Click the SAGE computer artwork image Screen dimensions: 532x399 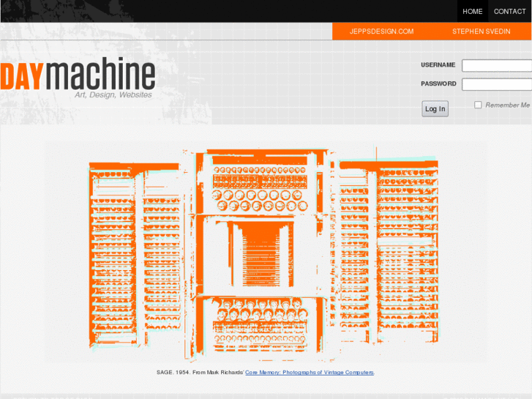tap(264, 253)
